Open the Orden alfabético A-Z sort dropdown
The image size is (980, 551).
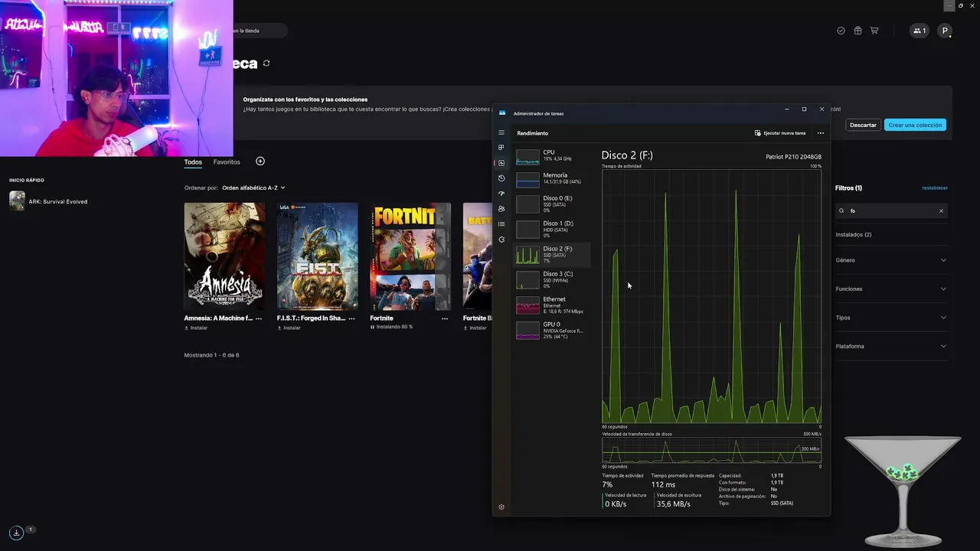(x=253, y=187)
